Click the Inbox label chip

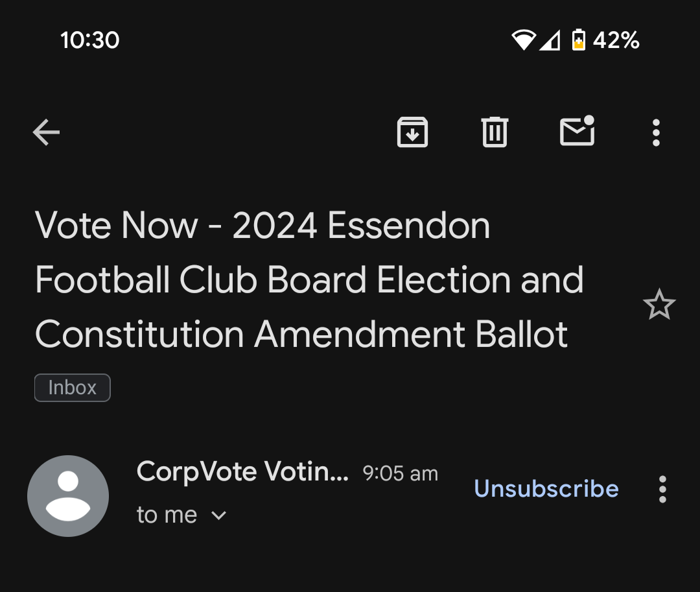[73, 388]
